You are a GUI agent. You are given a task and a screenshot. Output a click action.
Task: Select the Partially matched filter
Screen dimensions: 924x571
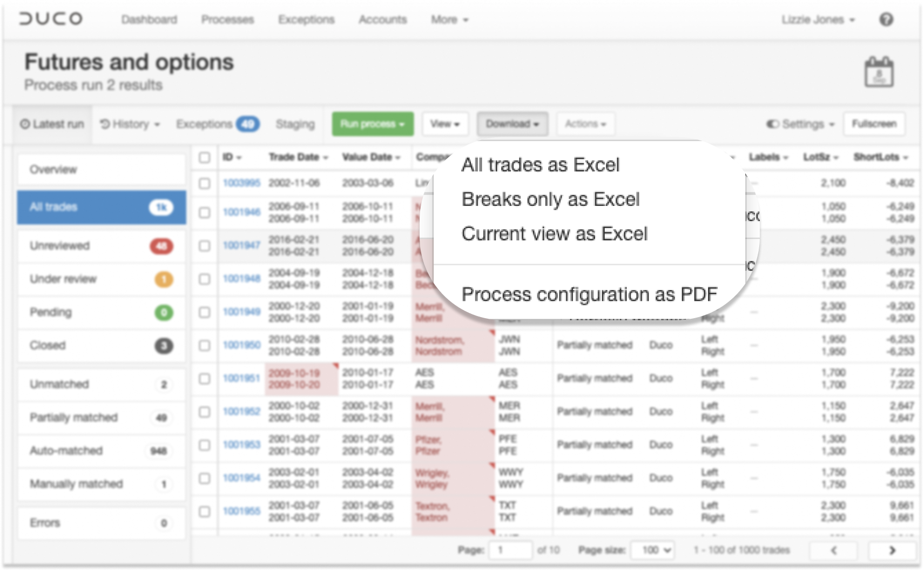102,418
